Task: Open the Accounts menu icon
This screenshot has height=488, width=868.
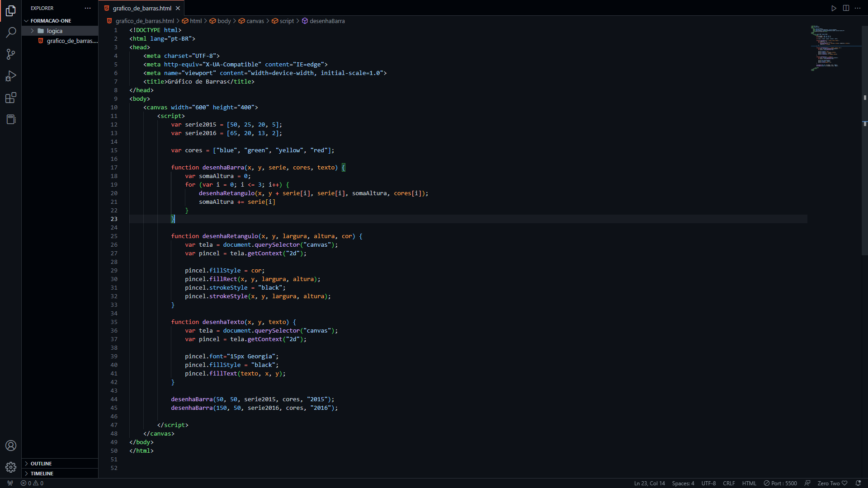Action: tap(11, 446)
